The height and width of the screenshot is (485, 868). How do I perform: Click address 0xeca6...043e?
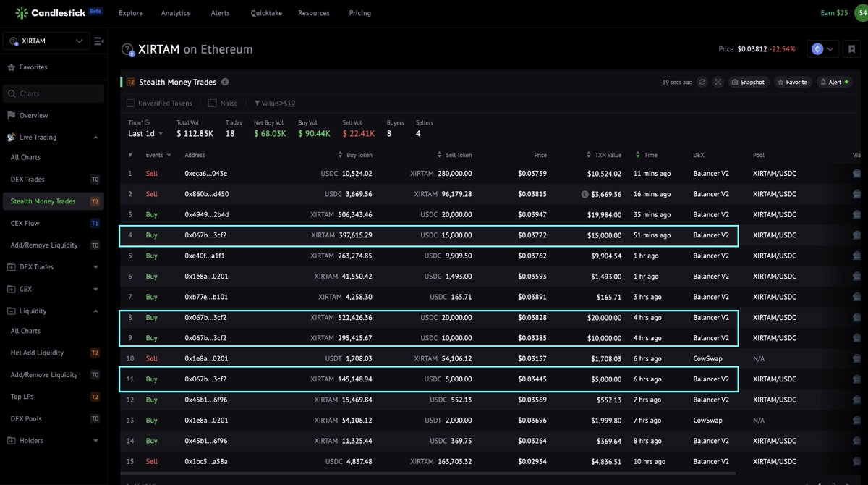click(206, 174)
